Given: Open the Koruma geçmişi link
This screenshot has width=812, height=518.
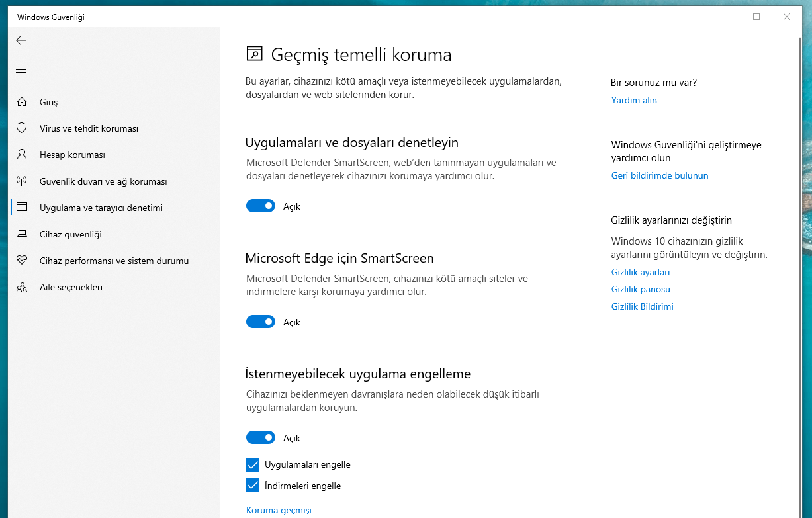Looking at the screenshot, I should (x=279, y=510).
